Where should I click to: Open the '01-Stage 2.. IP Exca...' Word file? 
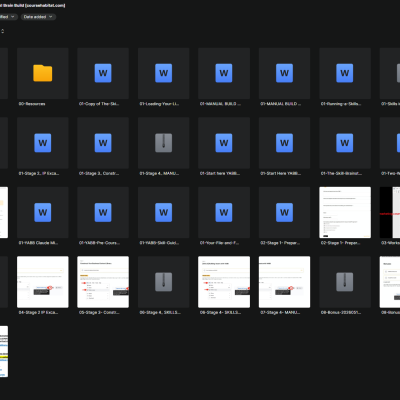coord(43,143)
